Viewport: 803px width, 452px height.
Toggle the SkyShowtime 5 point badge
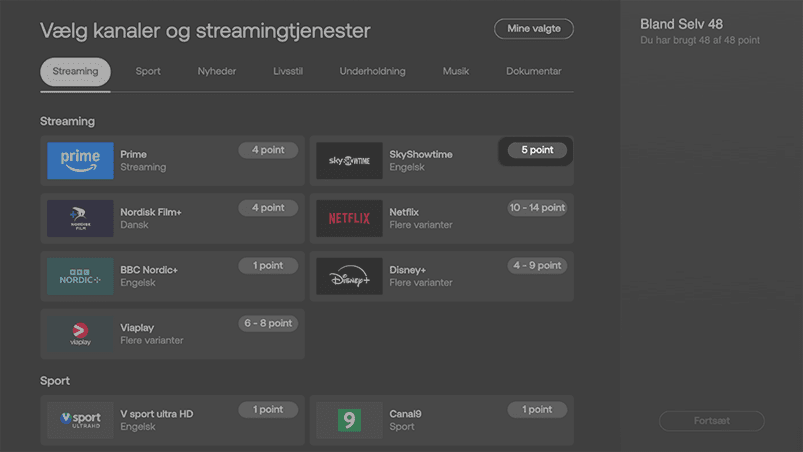tap(537, 150)
